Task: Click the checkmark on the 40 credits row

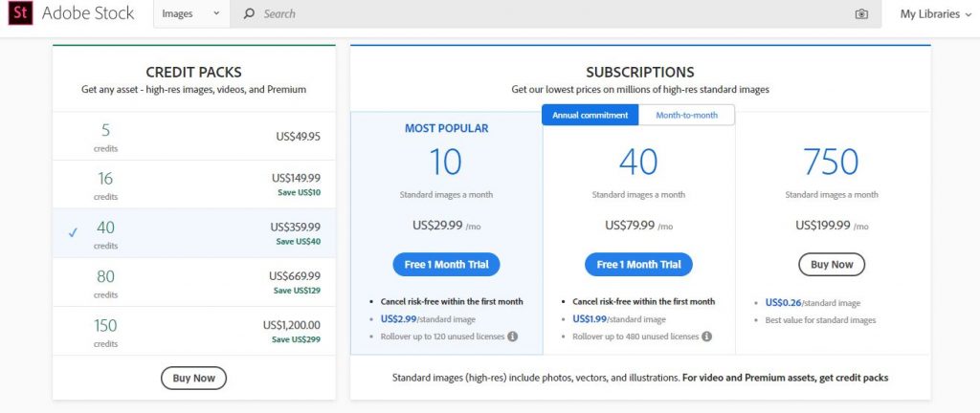Action: tap(73, 232)
